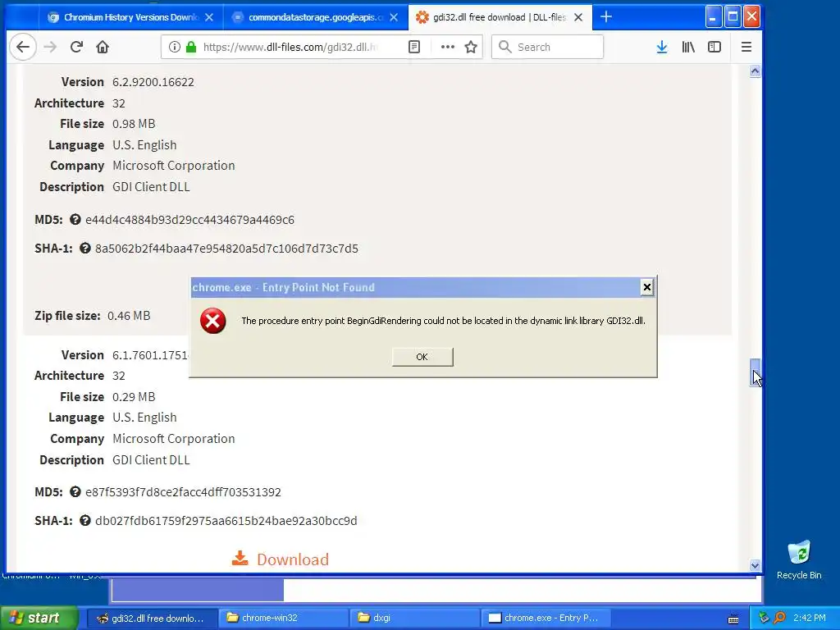Show site information for dll-files.com
This screenshot has width=840, height=630.
point(174,47)
